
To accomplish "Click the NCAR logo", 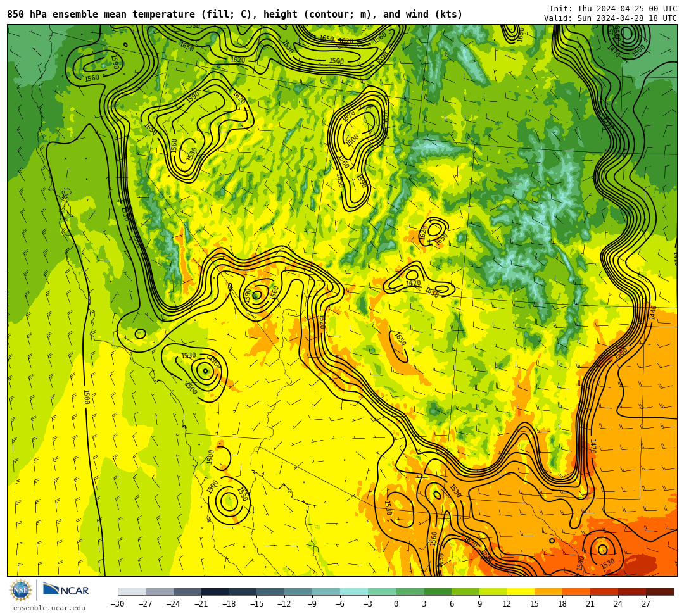I will (66, 590).
